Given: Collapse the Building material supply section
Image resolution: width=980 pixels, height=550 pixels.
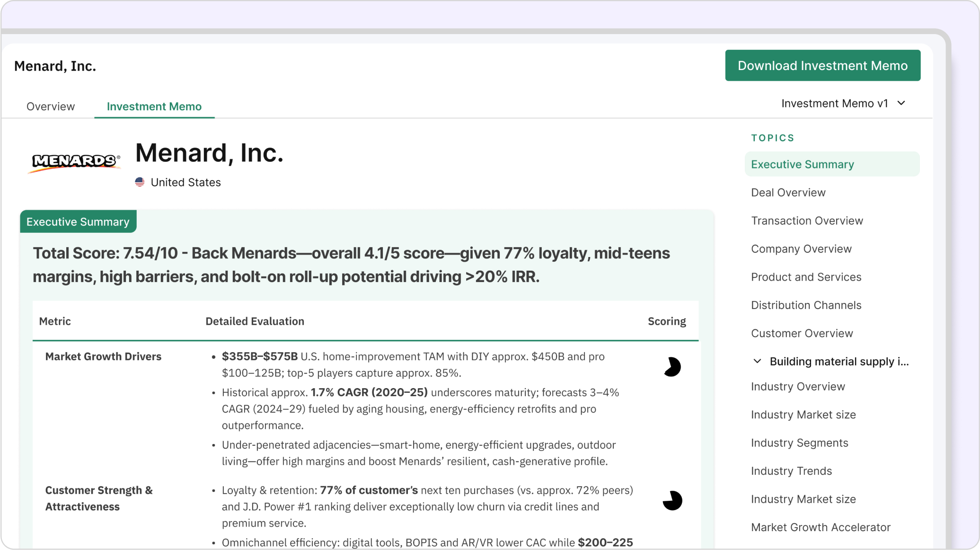Looking at the screenshot, I should (757, 361).
